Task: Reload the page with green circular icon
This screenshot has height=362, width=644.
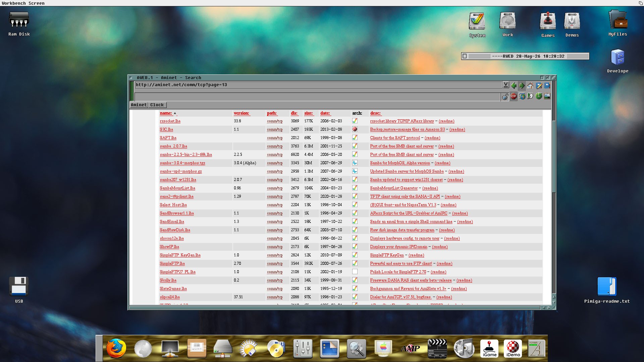Action: coord(539,97)
